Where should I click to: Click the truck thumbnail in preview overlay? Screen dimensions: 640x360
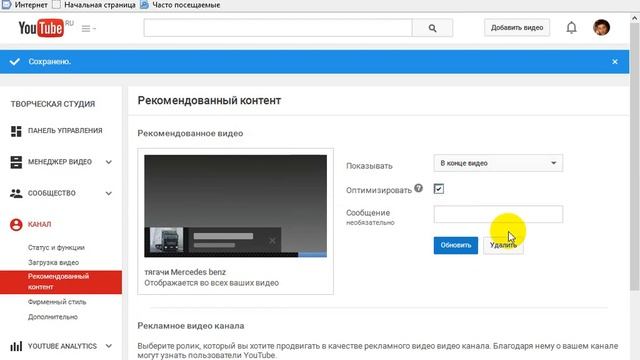pyautogui.click(x=167, y=239)
